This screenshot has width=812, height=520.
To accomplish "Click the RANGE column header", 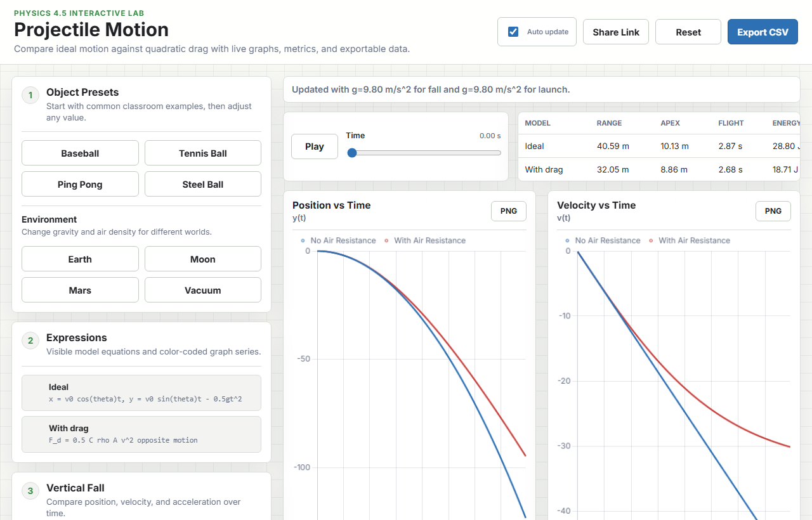I will [609, 123].
